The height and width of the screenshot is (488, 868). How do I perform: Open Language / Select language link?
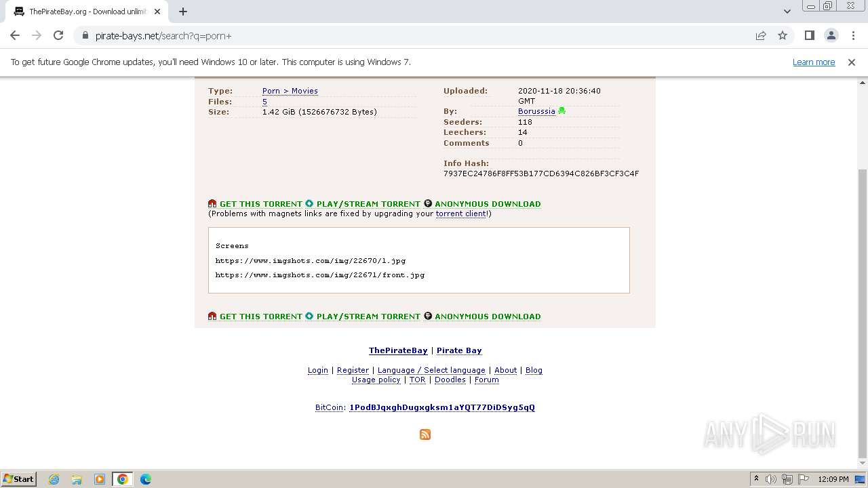tap(431, 370)
